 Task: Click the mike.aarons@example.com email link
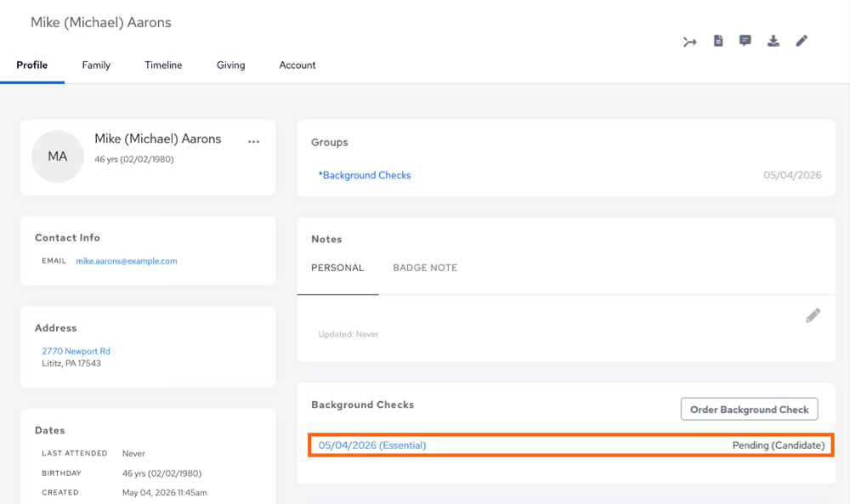click(127, 261)
